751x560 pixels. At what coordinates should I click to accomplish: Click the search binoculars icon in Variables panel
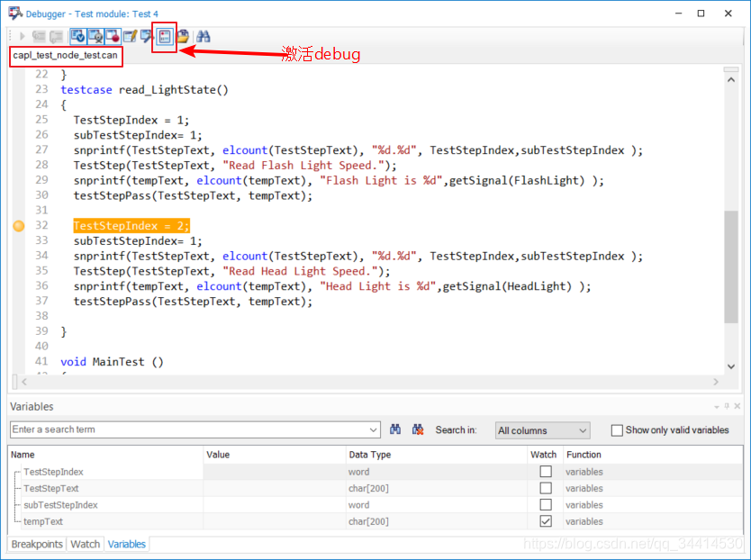click(395, 429)
